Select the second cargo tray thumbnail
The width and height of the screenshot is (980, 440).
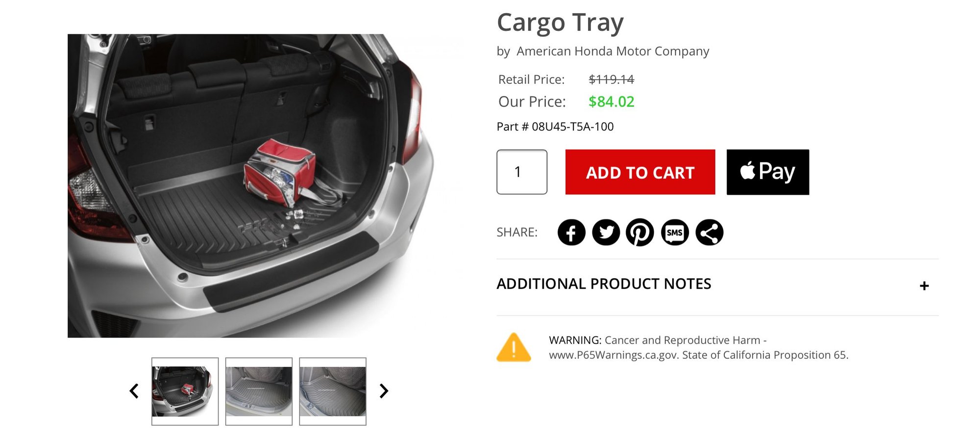[x=259, y=391]
